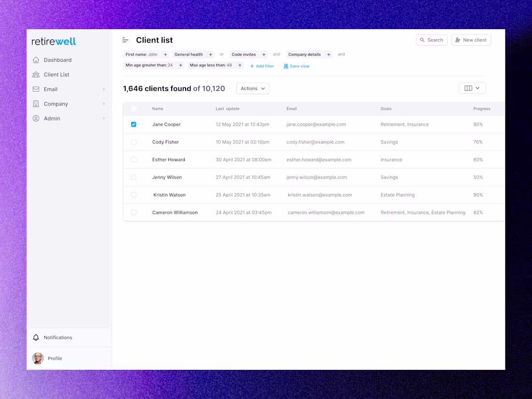Click the Admin user icon
This screenshot has height=399, width=532.
(x=36, y=118)
